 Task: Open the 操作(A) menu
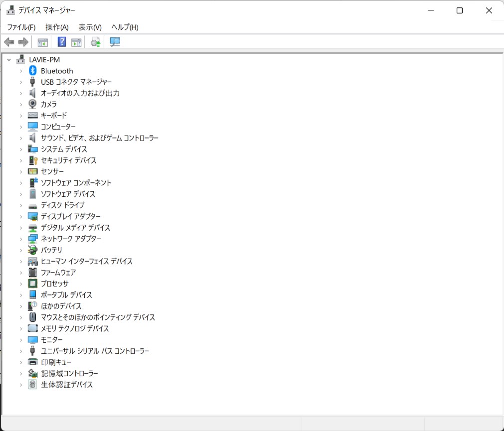pos(57,27)
